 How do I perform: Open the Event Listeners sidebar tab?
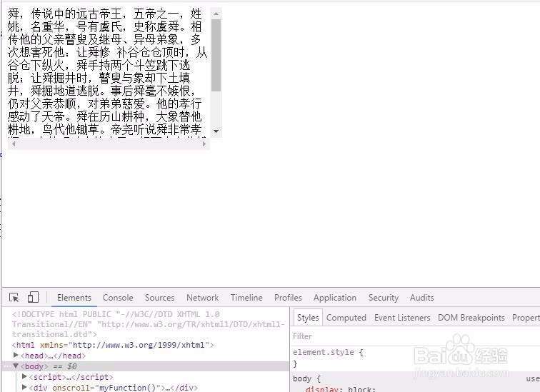pos(402,317)
